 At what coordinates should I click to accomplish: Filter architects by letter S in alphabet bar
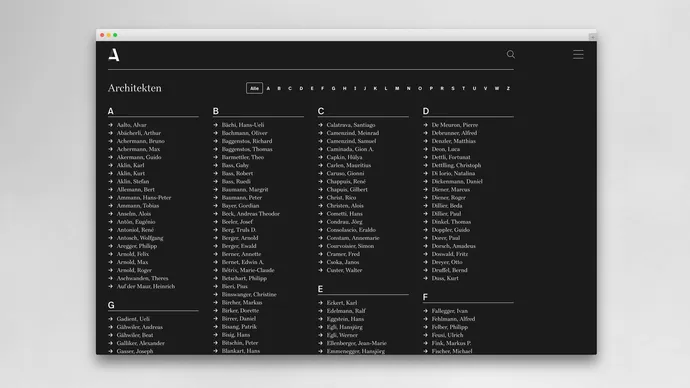click(x=453, y=88)
